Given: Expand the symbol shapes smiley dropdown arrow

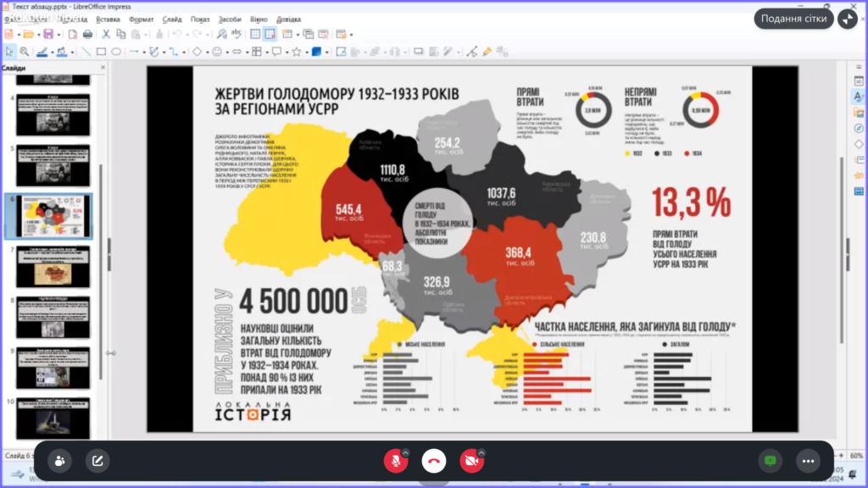Looking at the screenshot, I should [228, 52].
